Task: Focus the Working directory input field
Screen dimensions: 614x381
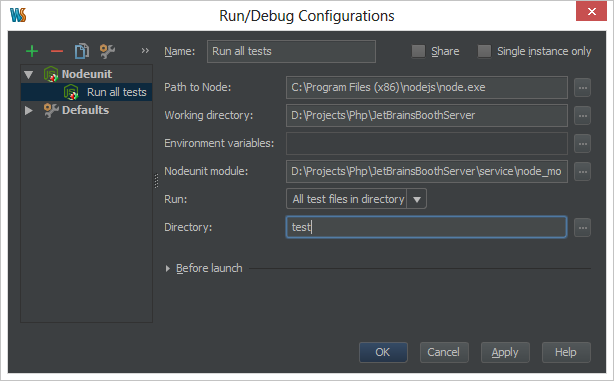Action: point(427,116)
